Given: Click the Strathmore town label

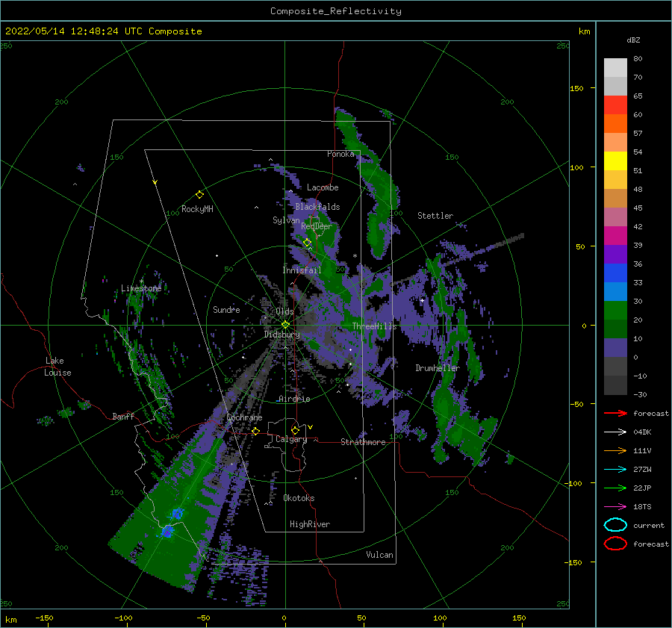Looking at the screenshot, I should 363,442.
